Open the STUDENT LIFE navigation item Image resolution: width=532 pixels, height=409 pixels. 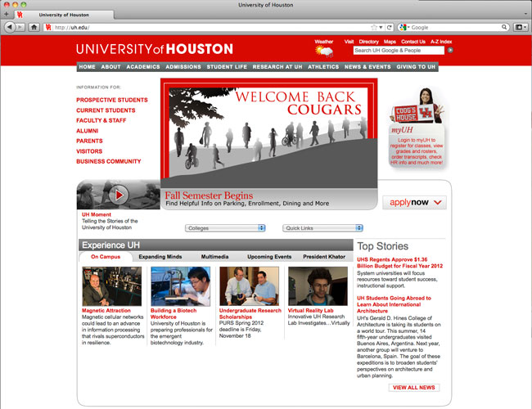coord(227,67)
